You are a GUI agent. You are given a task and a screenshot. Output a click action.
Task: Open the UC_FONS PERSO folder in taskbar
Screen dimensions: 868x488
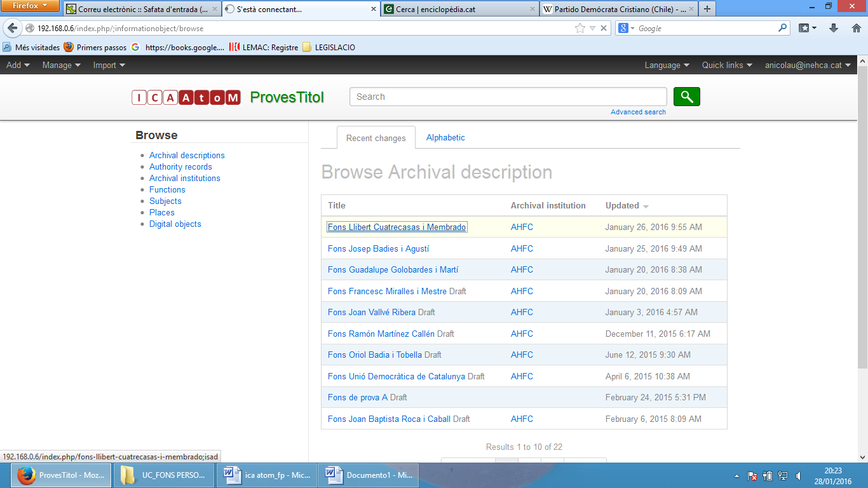pos(164,475)
